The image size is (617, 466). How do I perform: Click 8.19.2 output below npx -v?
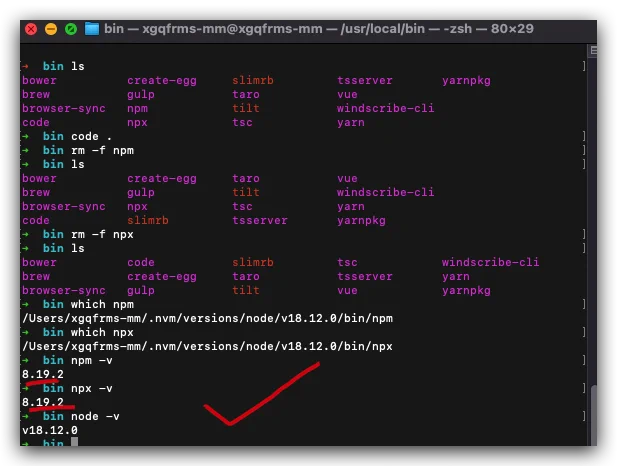(43, 402)
